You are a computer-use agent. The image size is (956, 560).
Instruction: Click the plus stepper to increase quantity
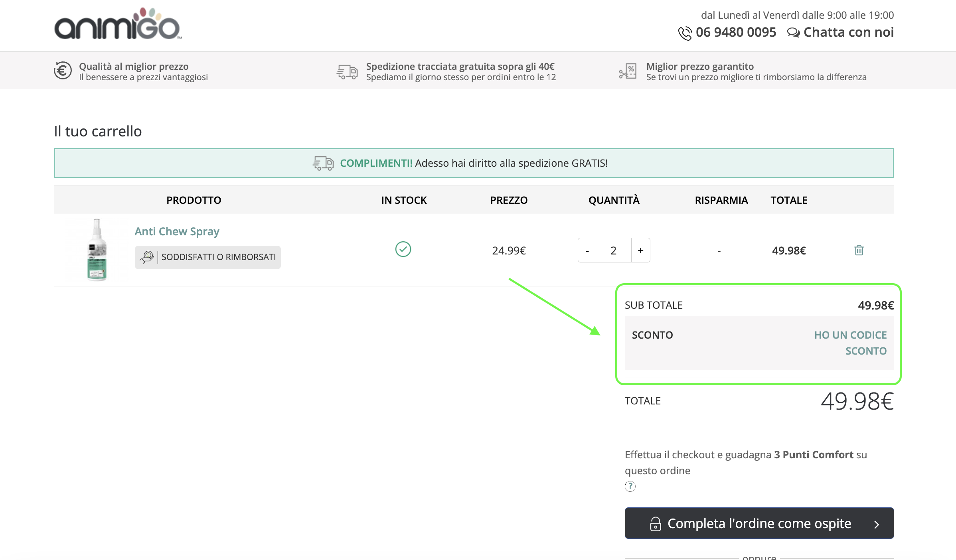coord(641,250)
